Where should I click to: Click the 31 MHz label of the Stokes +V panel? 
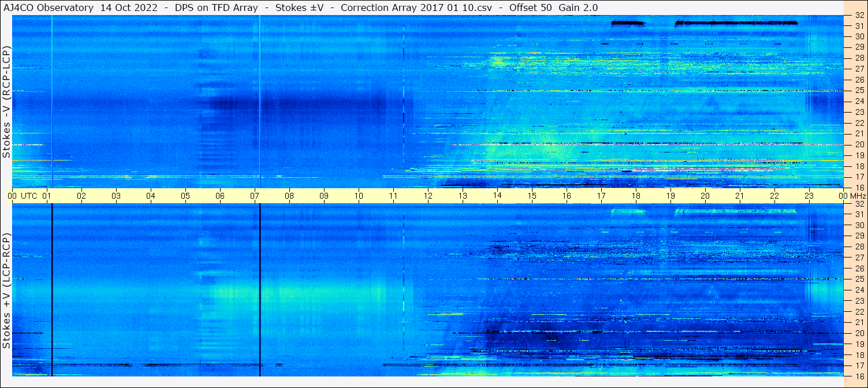(859, 214)
